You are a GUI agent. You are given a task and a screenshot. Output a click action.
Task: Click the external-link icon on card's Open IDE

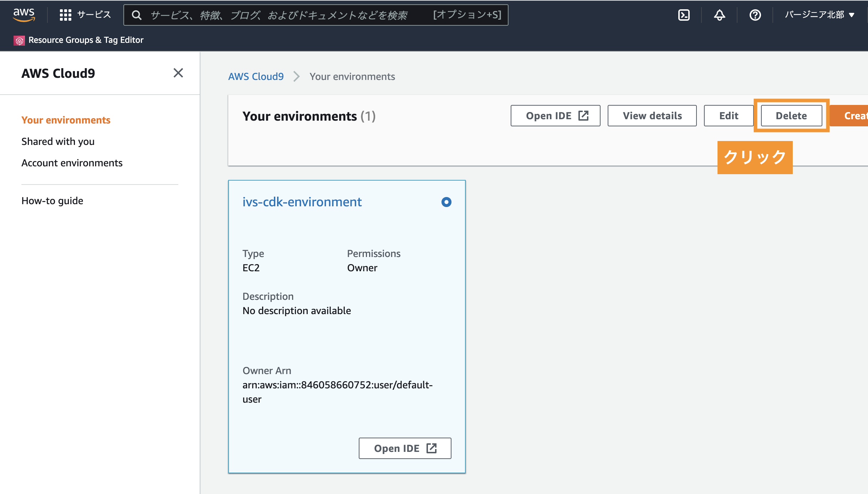pos(432,448)
